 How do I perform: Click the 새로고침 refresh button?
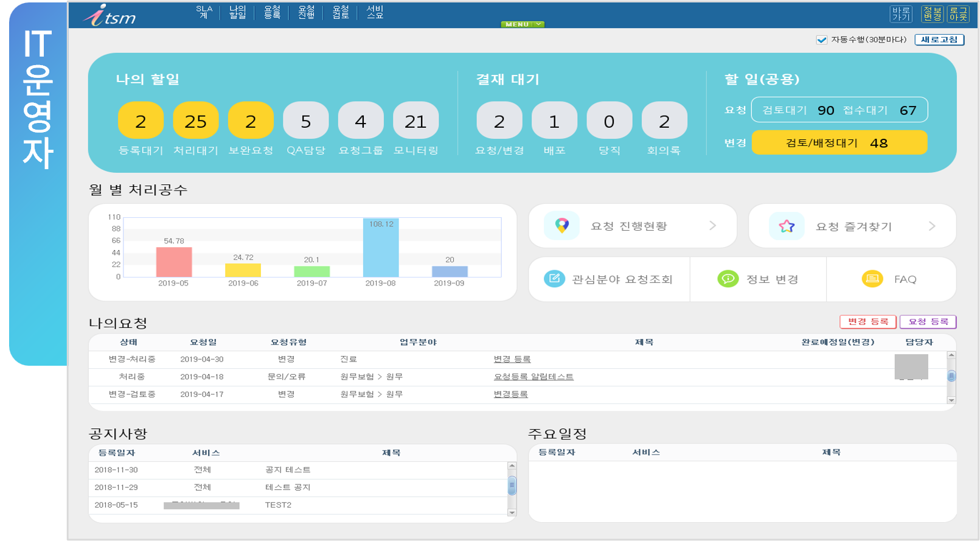pyautogui.click(x=939, y=40)
